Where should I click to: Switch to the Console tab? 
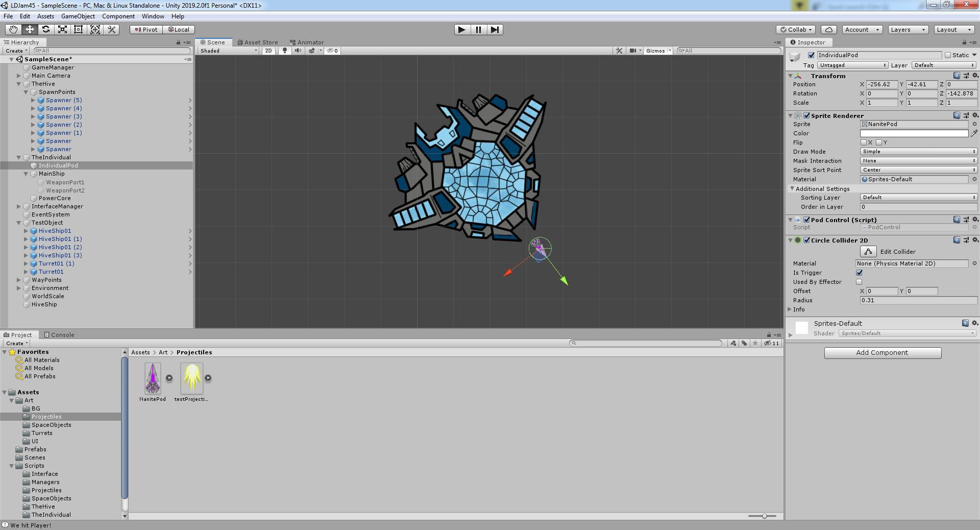(x=59, y=335)
